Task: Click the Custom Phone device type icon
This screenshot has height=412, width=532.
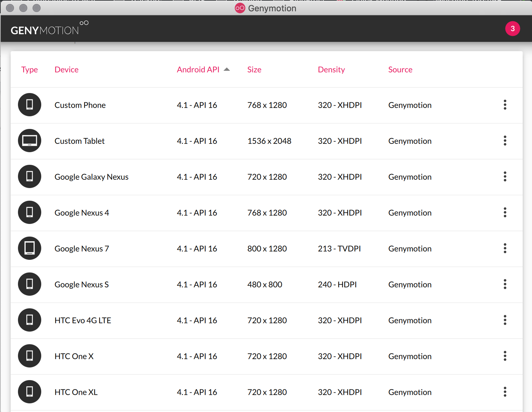Action: (x=30, y=105)
